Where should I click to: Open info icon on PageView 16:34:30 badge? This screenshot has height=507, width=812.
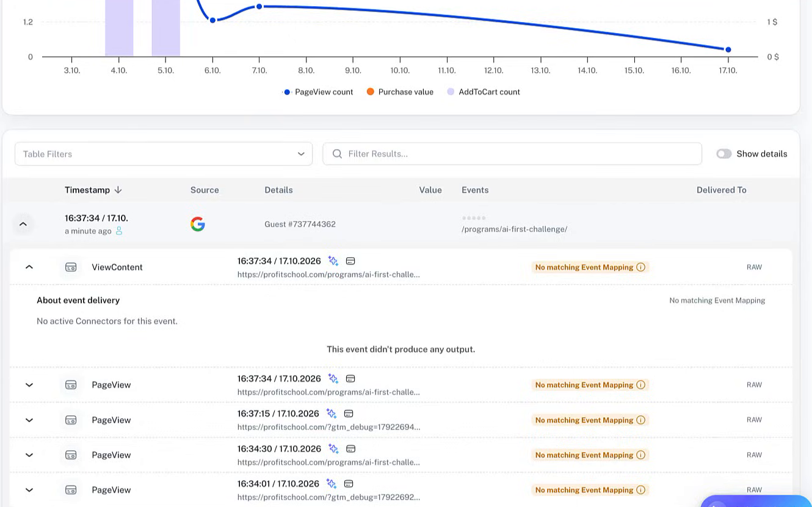pos(640,455)
